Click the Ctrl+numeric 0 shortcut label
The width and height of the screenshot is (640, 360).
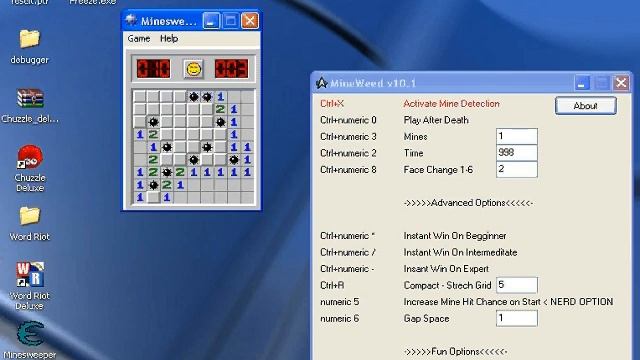pos(348,120)
